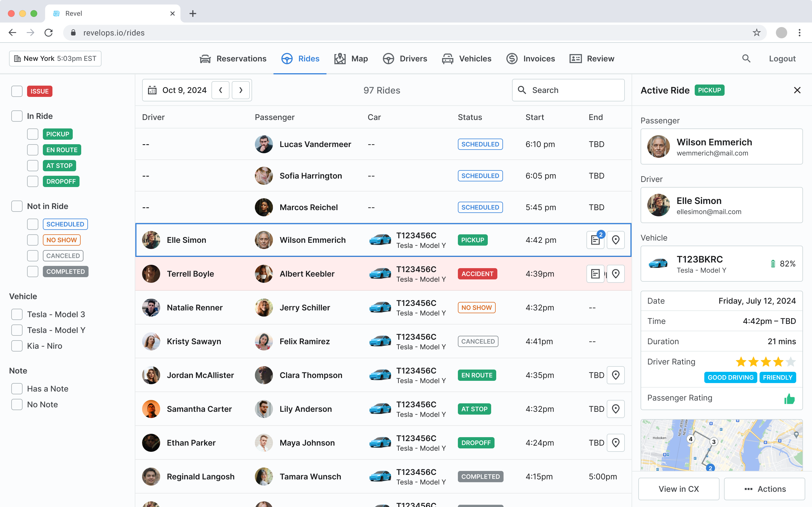Enable the ISSUE filter checkbox

tap(17, 91)
